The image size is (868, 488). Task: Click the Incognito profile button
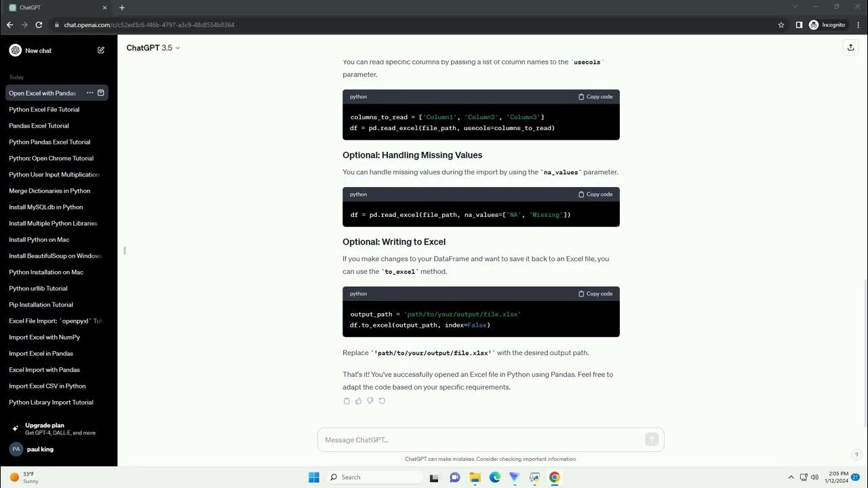tap(827, 24)
